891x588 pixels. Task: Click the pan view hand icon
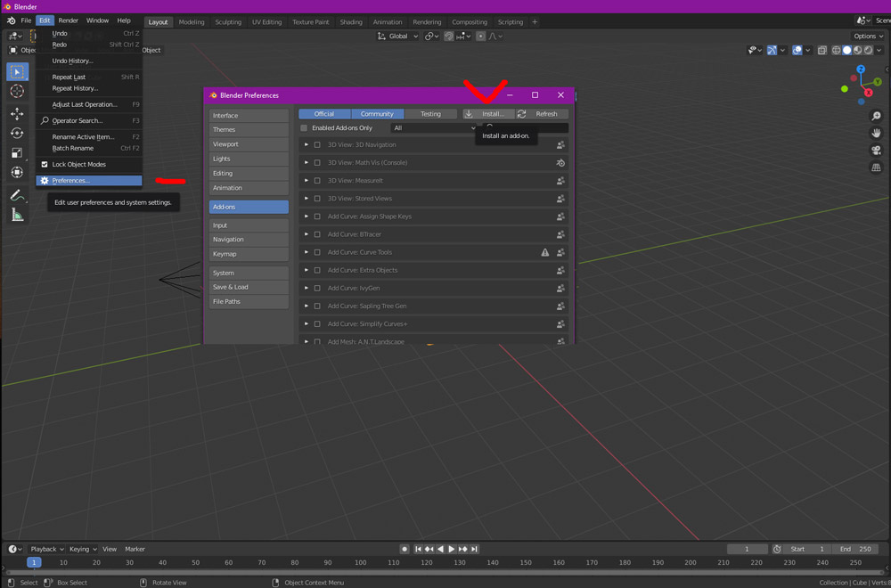tap(876, 133)
